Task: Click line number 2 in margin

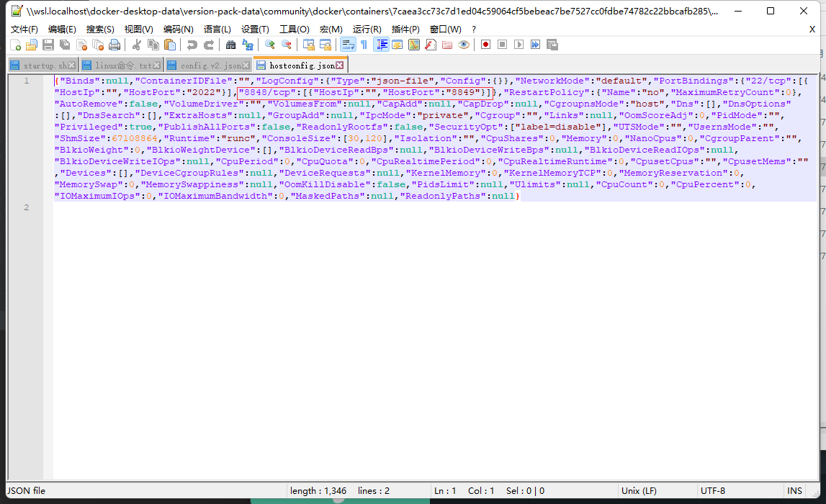Action: tap(27, 207)
